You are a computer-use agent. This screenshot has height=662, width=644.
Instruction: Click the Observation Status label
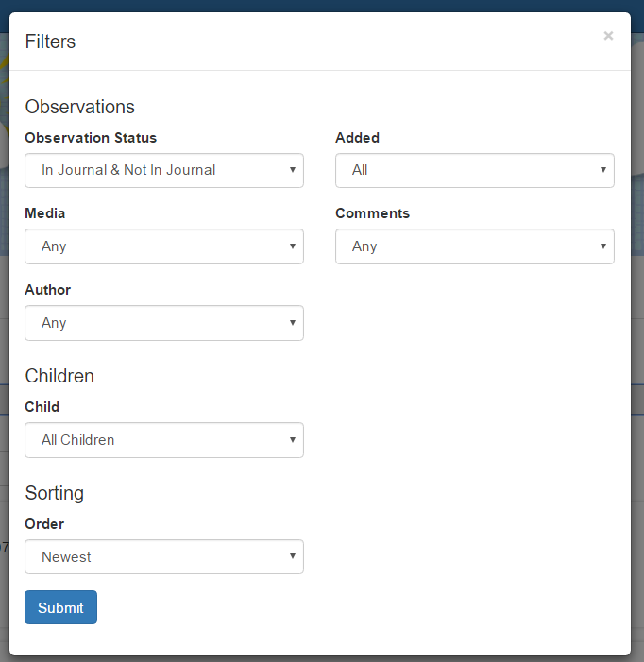coord(91,138)
